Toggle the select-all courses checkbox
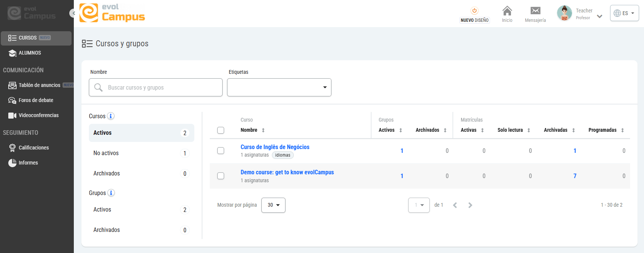 221,130
